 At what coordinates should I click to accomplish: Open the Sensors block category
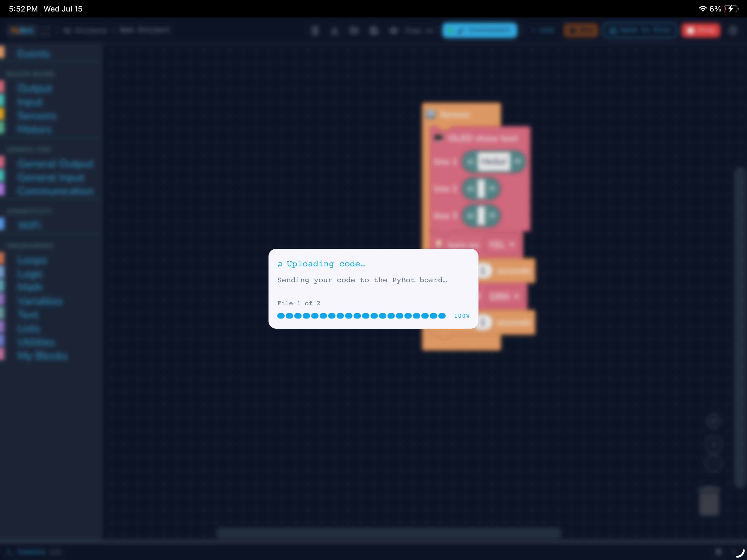click(37, 116)
